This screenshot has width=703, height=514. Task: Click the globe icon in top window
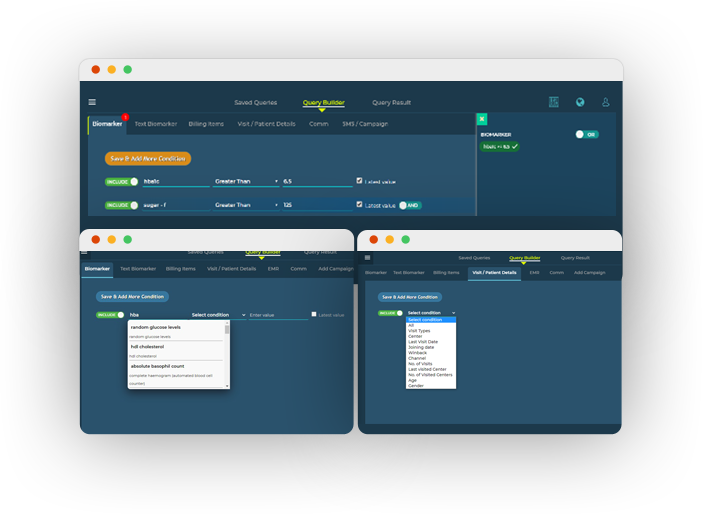coord(580,102)
